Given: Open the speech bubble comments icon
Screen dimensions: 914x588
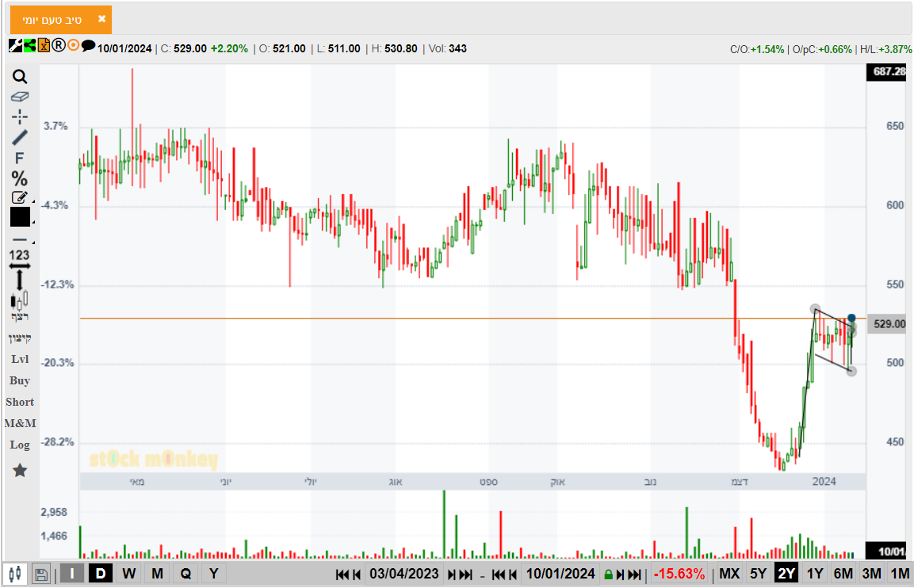Looking at the screenshot, I should click(88, 45).
